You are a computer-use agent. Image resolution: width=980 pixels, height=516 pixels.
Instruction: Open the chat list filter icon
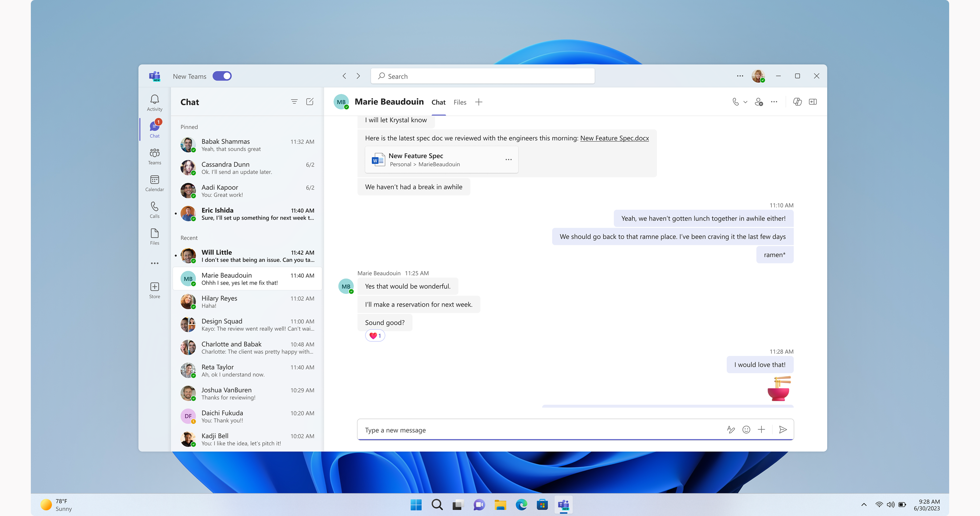(x=294, y=101)
